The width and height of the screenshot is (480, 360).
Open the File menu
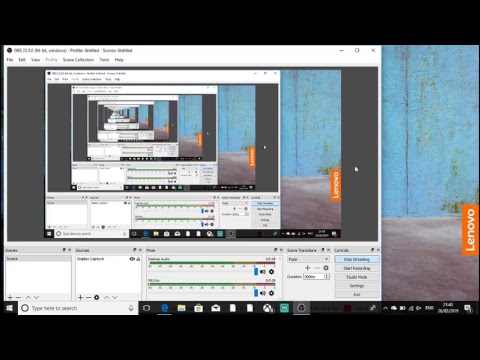10,60
